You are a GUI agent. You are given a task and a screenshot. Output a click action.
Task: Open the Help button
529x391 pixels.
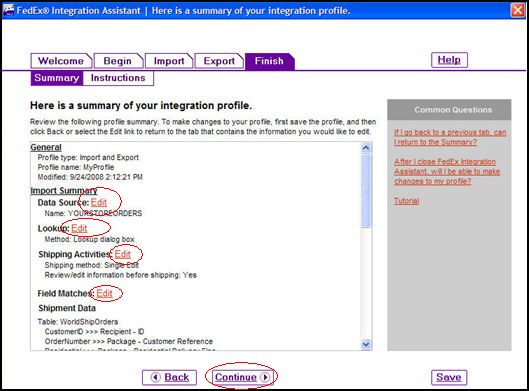point(449,60)
